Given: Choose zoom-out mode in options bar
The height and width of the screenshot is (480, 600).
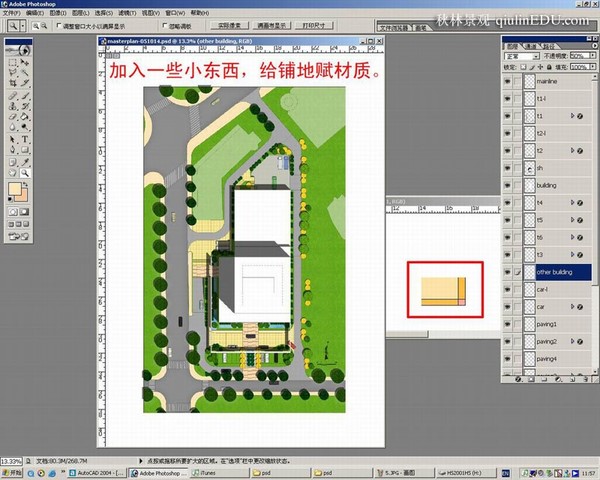Looking at the screenshot, I should pyautogui.click(x=44, y=26).
